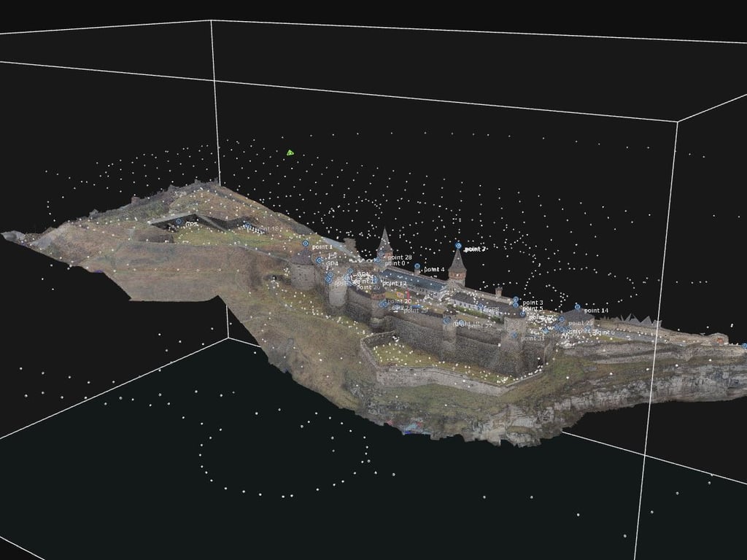Select the point 12 label
Screen dimensions: 747x560
[394, 283]
